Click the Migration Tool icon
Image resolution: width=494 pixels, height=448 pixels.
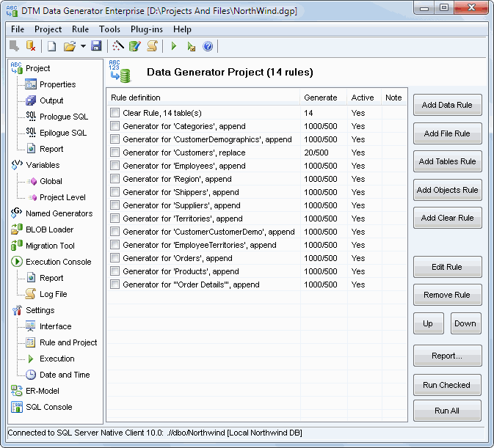click(x=17, y=245)
